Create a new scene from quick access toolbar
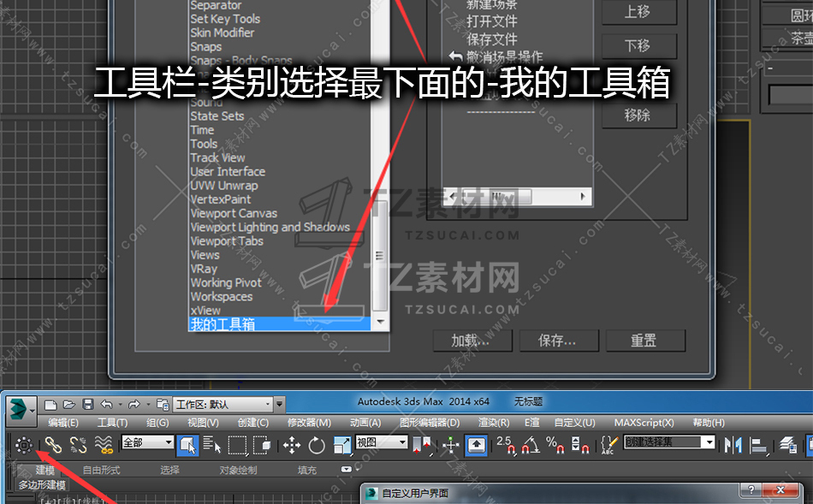This screenshot has width=813, height=504. 50,405
